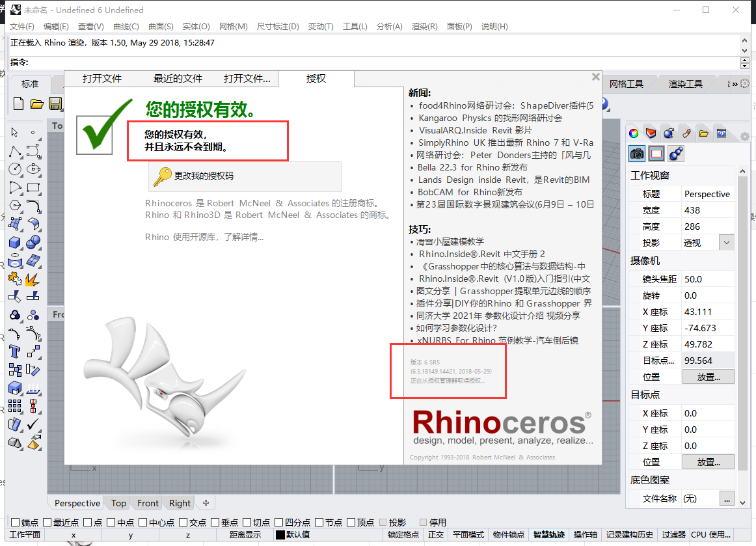Click the file name browse ... button

(727, 498)
